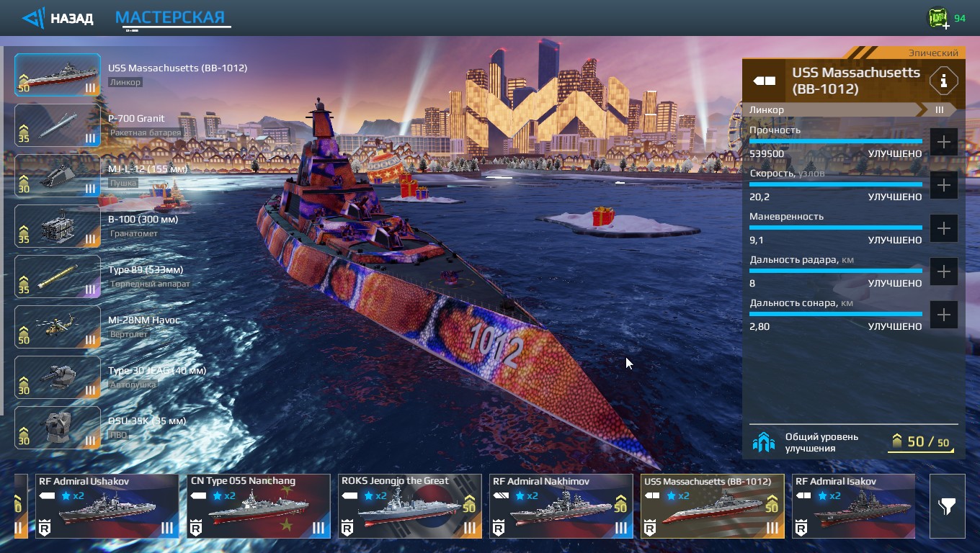Click the Вертолет label under Mi-28NM Havoc

(x=128, y=335)
